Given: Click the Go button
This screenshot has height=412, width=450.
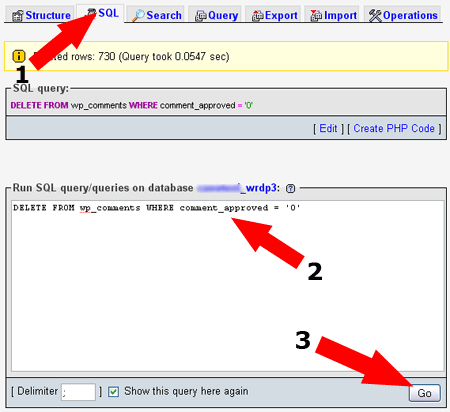Looking at the screenshot, I should [x=424, y=393].
